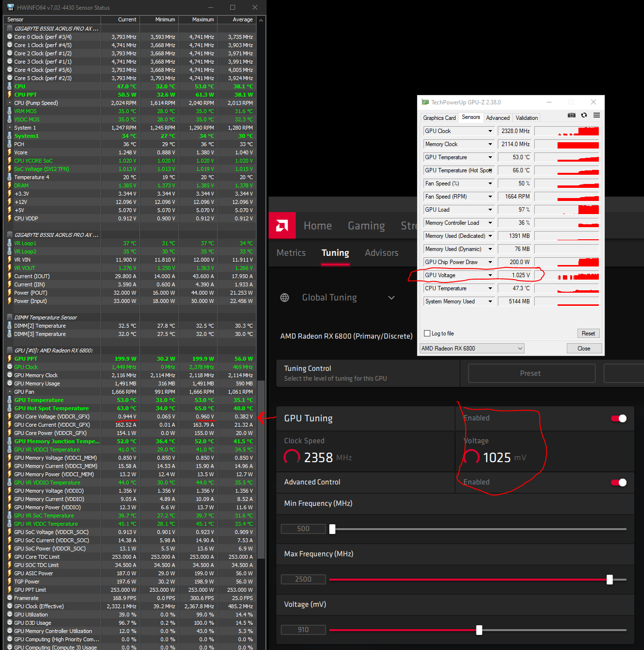Open the Fan Speed (%) sensor dropdown

click(x=491, y=183)
